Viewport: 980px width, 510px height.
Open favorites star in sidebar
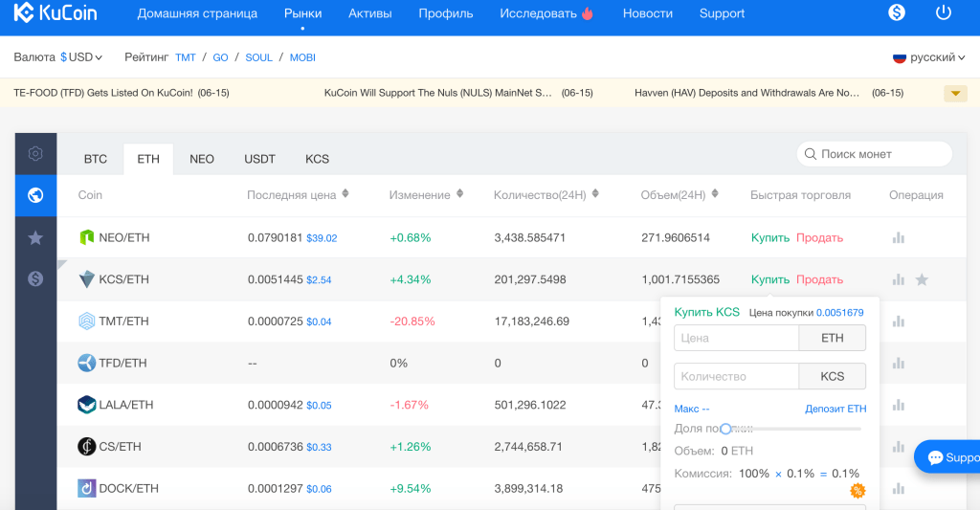pyautogui.click(x=35, y=237)
